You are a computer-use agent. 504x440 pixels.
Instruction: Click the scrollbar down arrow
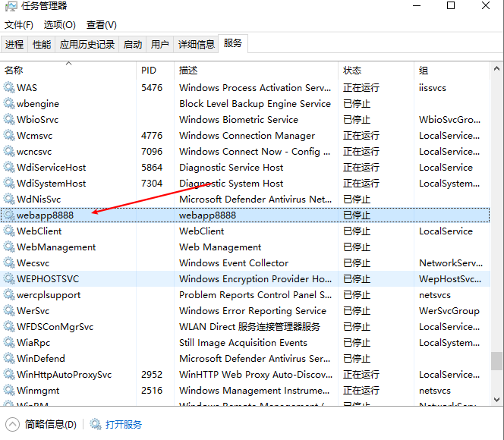tap(496, 400)
